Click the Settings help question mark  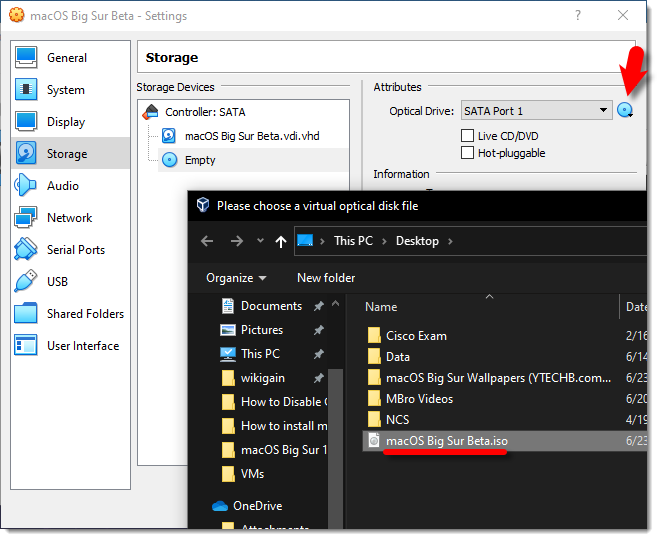click(x=578, y=16)
